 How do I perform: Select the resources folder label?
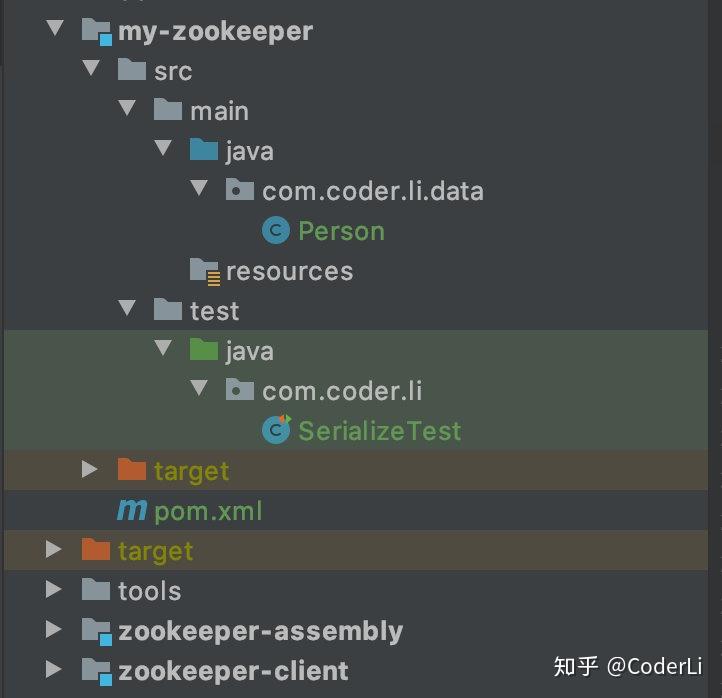pyautogui.click(x=289, y=271)
